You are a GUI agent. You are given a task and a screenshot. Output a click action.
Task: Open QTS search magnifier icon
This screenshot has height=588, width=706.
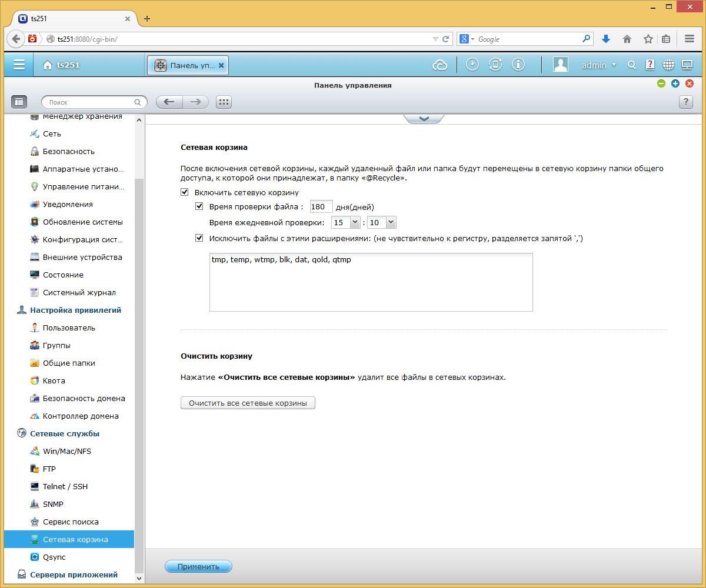tap(632, 65)
